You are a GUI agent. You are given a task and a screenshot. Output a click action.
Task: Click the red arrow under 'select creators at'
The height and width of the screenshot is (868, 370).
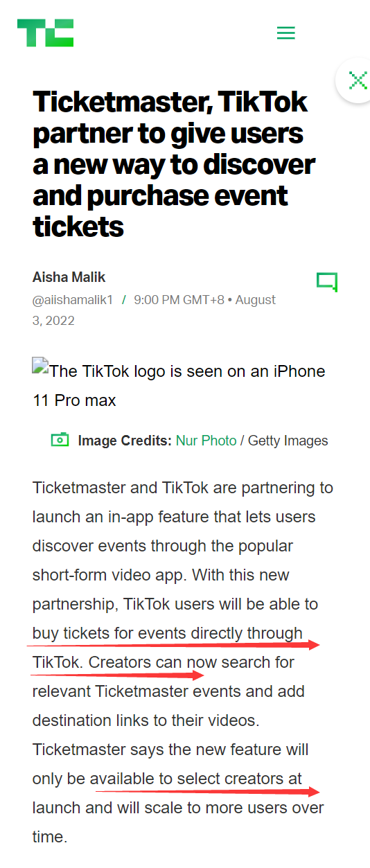pos(207,790)
